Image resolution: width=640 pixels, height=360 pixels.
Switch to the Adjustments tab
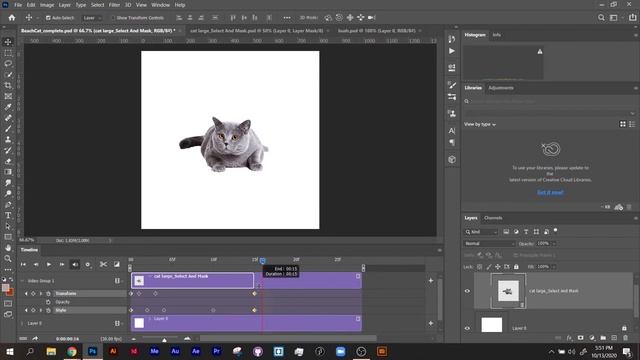click(501, 88)
